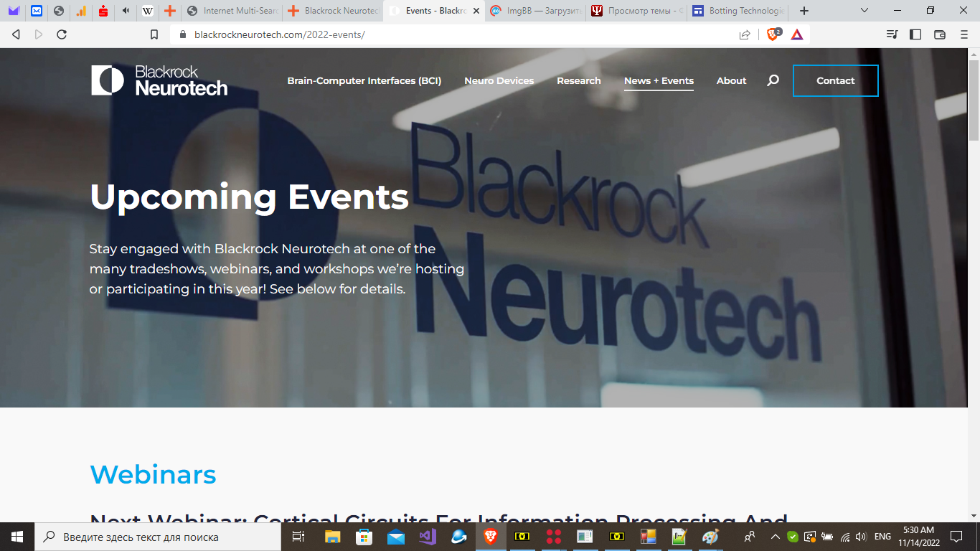The image size is (980, 551).
Task: Open the purple Proton Mail pinned tab
Action: (14, 11)
